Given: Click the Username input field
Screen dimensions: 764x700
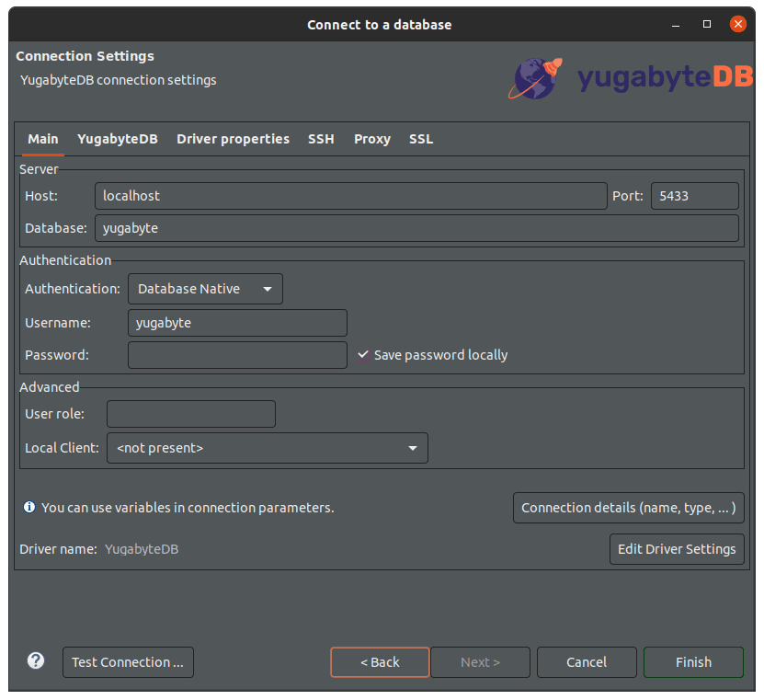Looking at the screenshot, I should click(x=237, y=323).
